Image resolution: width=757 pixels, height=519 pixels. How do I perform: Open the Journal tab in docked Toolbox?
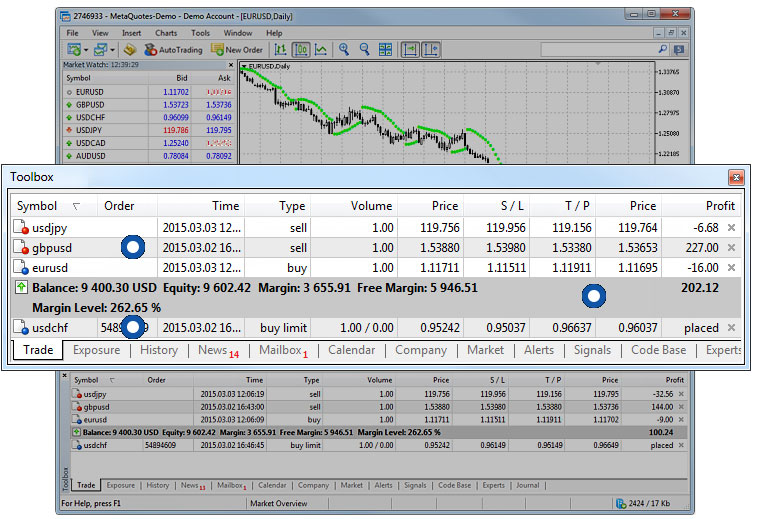pyautogui.click(x=527, y=485)
